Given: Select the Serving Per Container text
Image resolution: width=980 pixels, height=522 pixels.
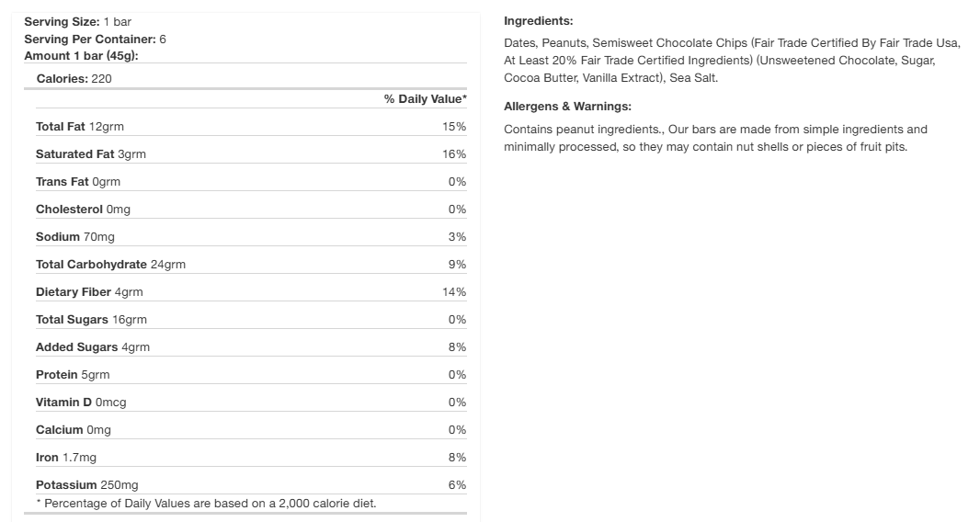Looking at the screenshot, I should 95,39.
